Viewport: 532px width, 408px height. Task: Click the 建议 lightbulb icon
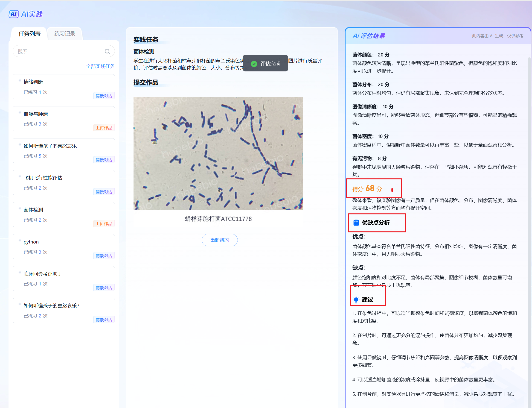356,299
